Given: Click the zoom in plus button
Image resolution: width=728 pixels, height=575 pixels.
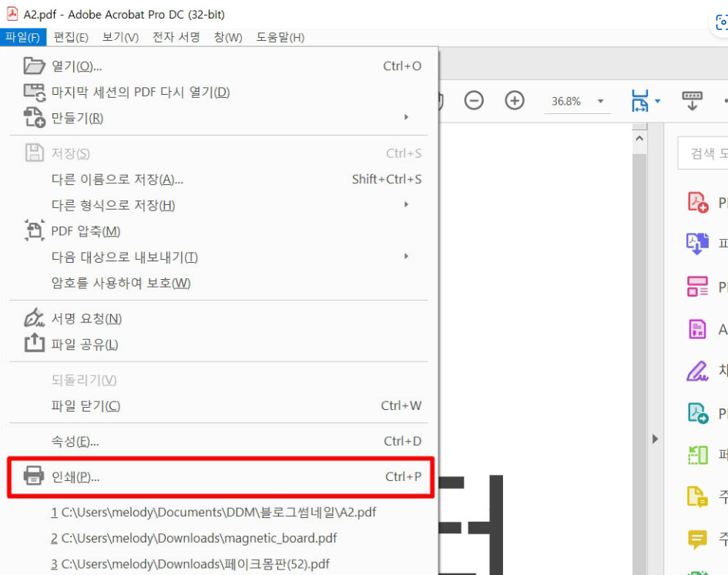Looking at the screenshot, I should coord(515,101).
